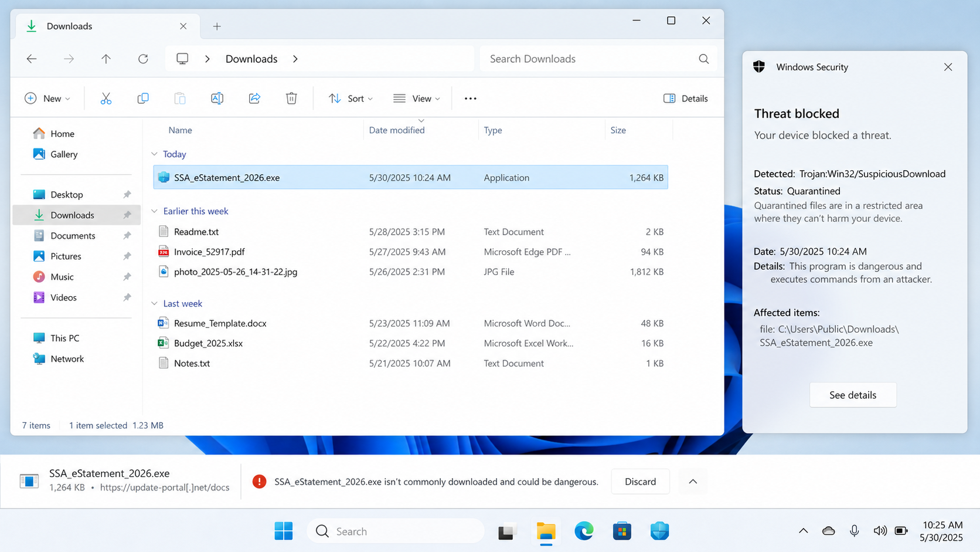Viewport: 980px width, 552px height.
Task: Click See details in Windows Security
Action: [x=853, y=395]
